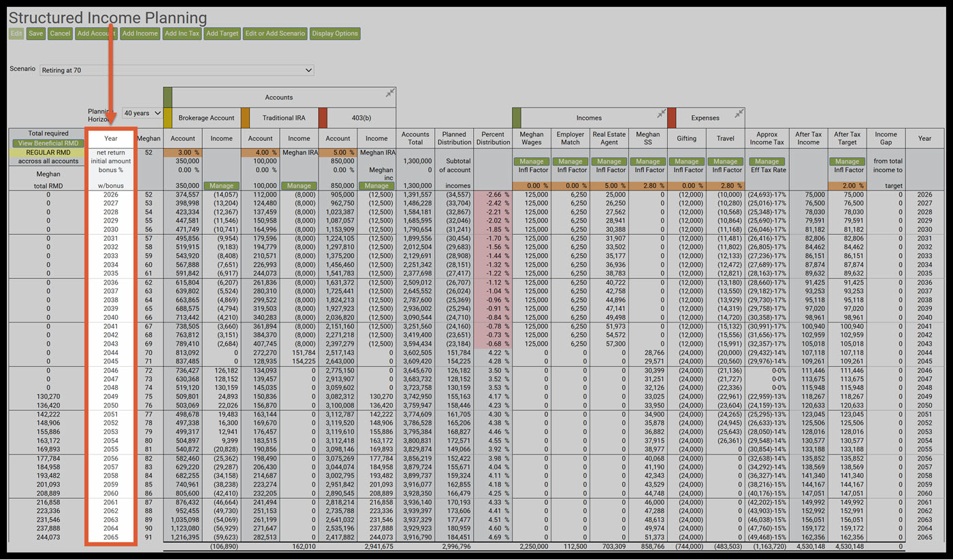
Task: Manage the After Tax Target column
Action: [847, 161]
